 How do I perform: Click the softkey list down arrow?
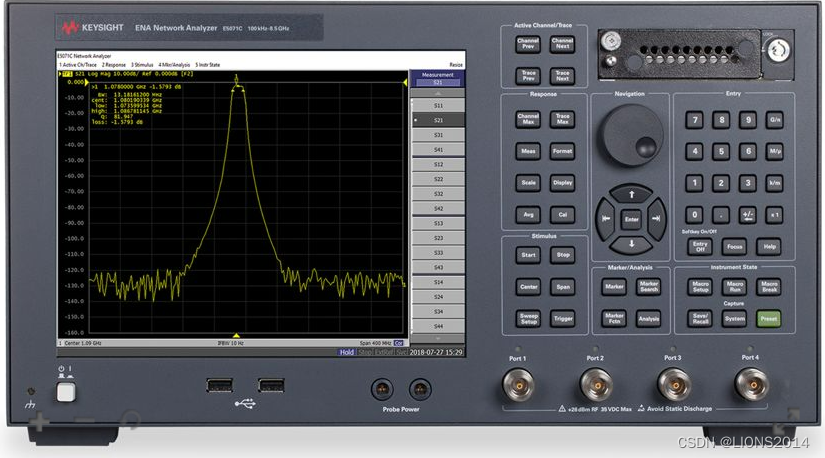[x=438, y=338]
